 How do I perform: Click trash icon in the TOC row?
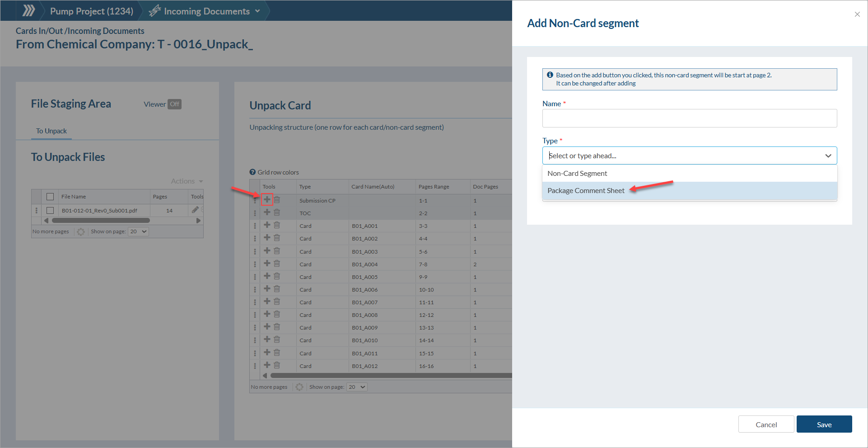[x=277, y=212]
